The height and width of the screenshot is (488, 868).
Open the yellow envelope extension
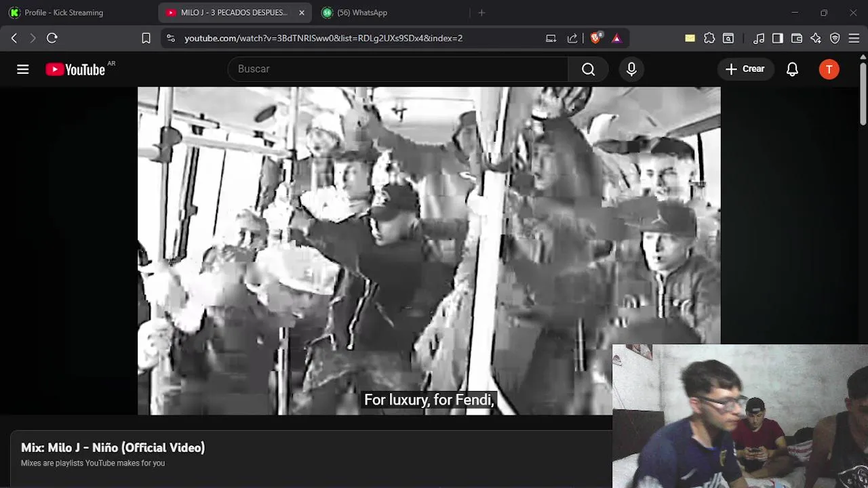(x=690, y=38)
